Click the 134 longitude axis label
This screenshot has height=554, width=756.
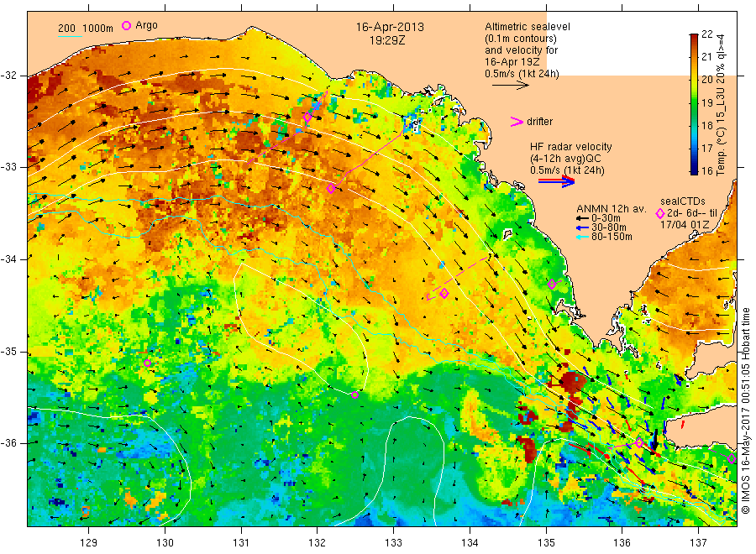[x=470, y=543]
